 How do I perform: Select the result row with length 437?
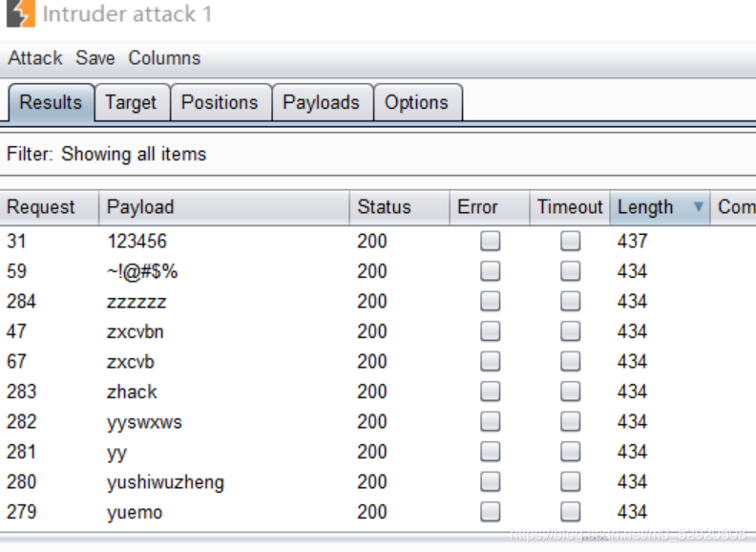click(378, 241)
